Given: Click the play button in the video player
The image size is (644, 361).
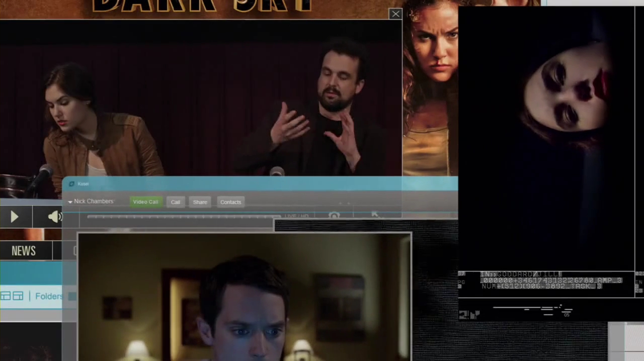Looking at the screenshot, I should [15, 217].
